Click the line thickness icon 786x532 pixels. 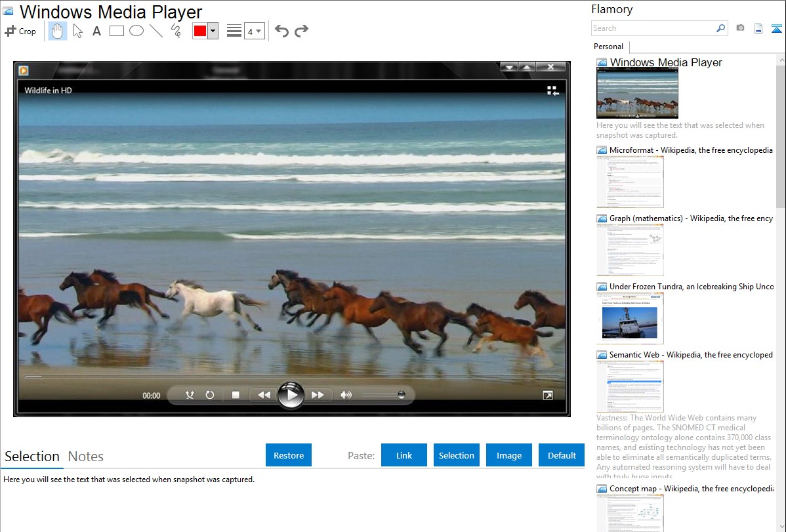point(234,31)
